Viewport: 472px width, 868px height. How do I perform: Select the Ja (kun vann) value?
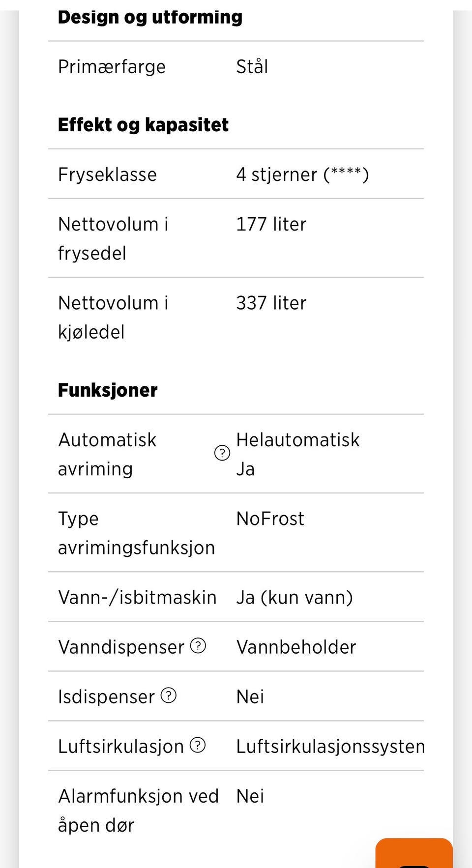point(295,598)
